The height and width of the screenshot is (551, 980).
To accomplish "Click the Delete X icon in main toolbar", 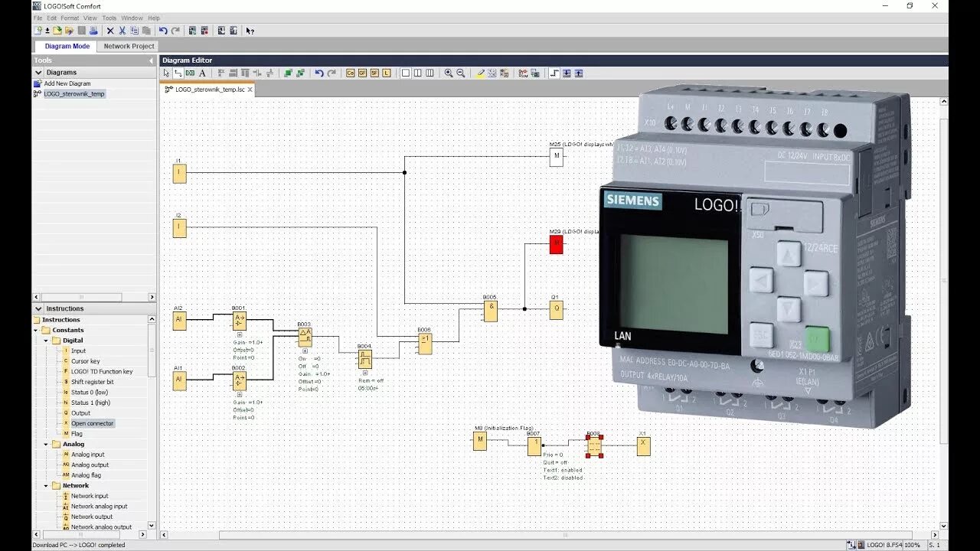I will 110,31.
